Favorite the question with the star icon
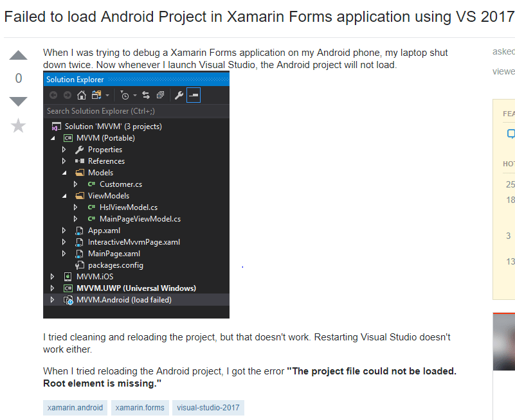The width and height of the screenshot is (515, 420). pos(19,126)
